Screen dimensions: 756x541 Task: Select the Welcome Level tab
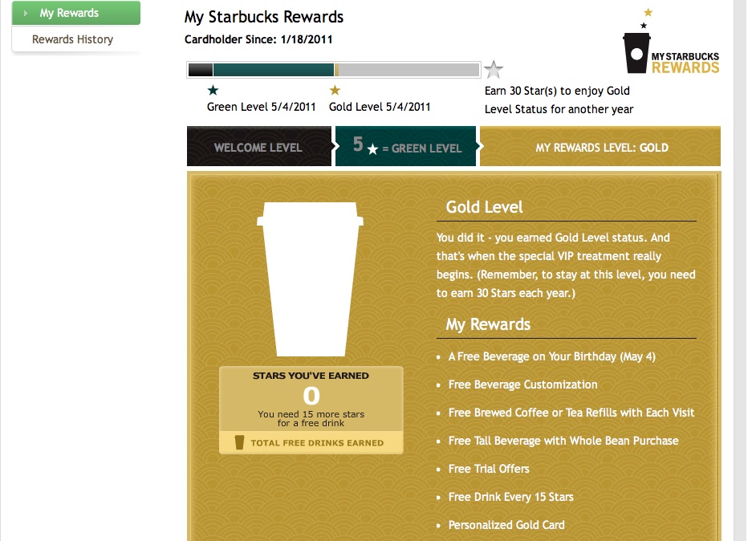click(258, 148)
